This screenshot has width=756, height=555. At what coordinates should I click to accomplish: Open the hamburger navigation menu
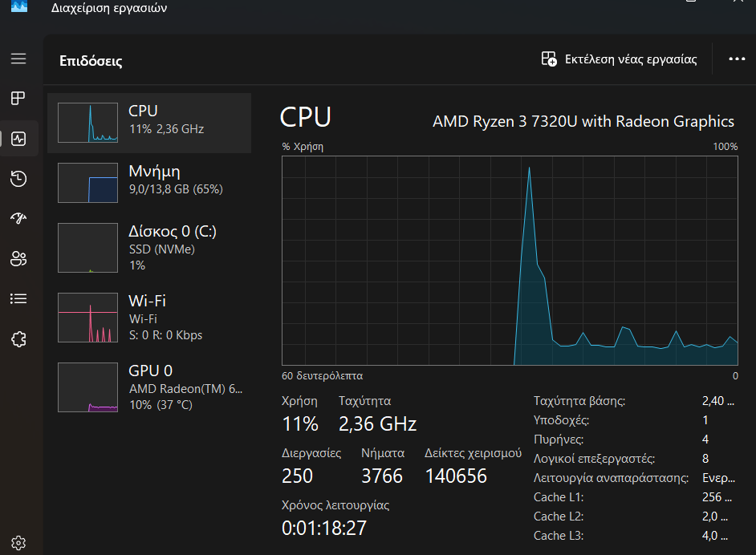(18, 59)
